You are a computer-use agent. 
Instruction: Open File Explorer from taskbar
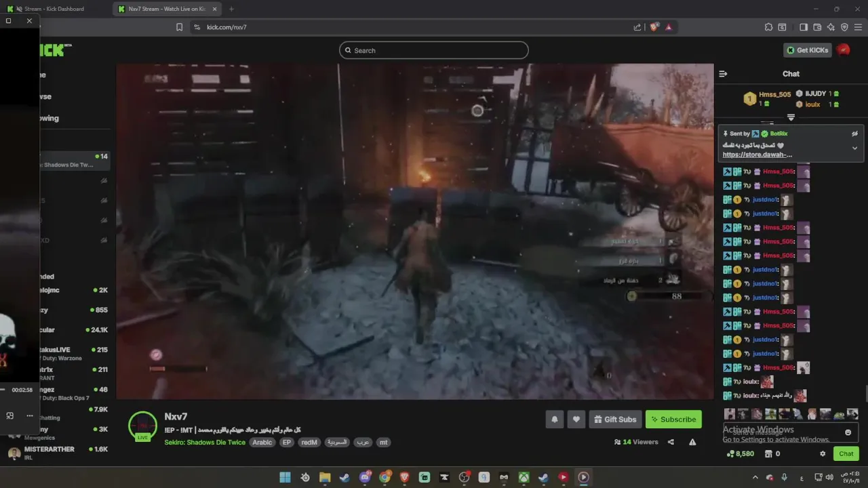[x=325, y=477]
